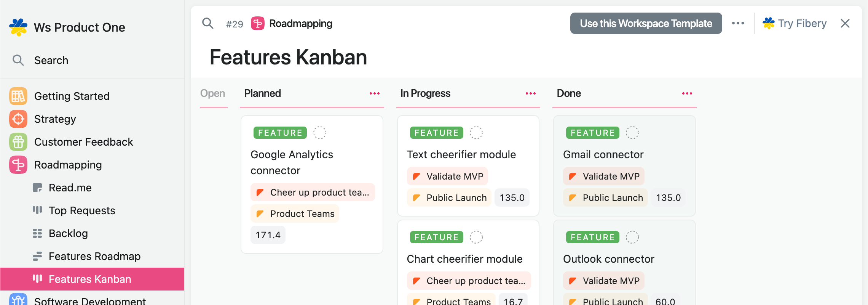Click the sidebar Search magnifier icon
Viewport: 868px width, 305px height.
pyautogui.click(x=18, y=60)
